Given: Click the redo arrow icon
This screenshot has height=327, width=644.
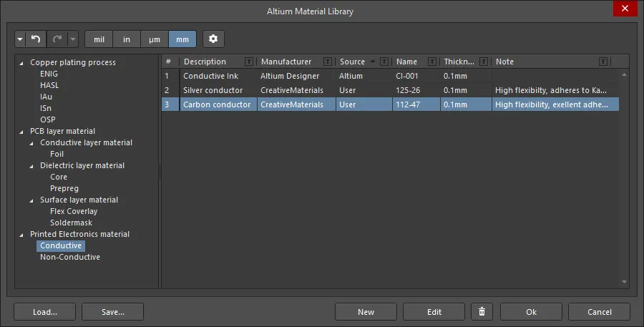Looking at the screenshot, I should coord(57,39).
